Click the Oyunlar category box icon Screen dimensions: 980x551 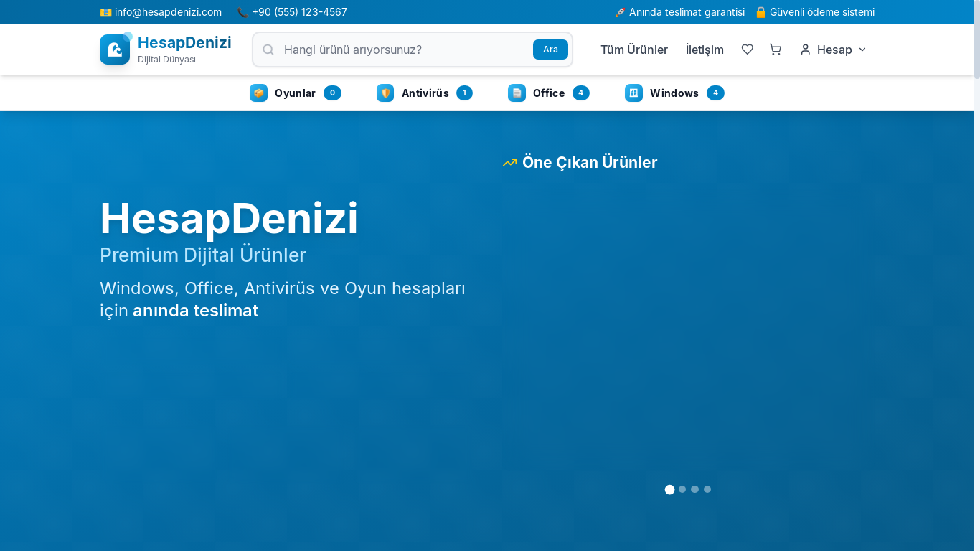coord(258,93)
